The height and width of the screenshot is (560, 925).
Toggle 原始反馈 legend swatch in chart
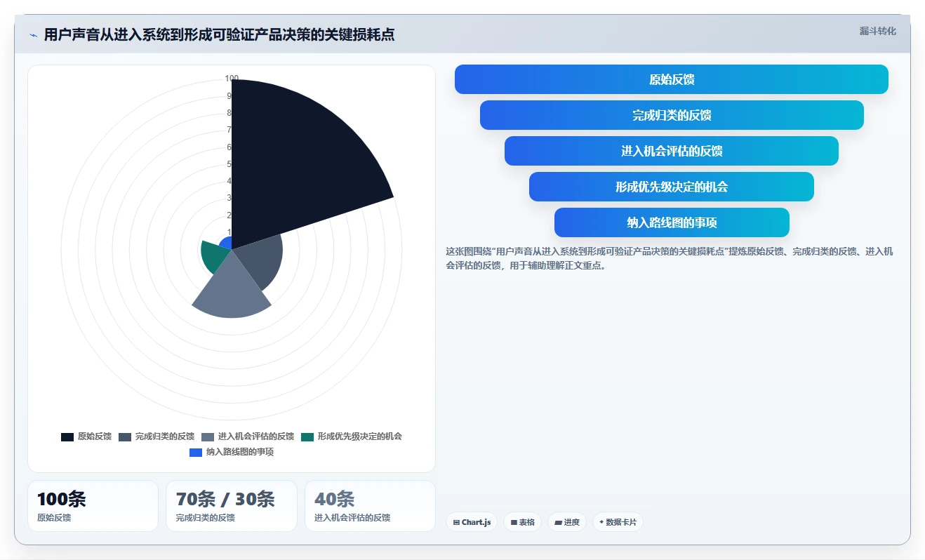[67, 436]
